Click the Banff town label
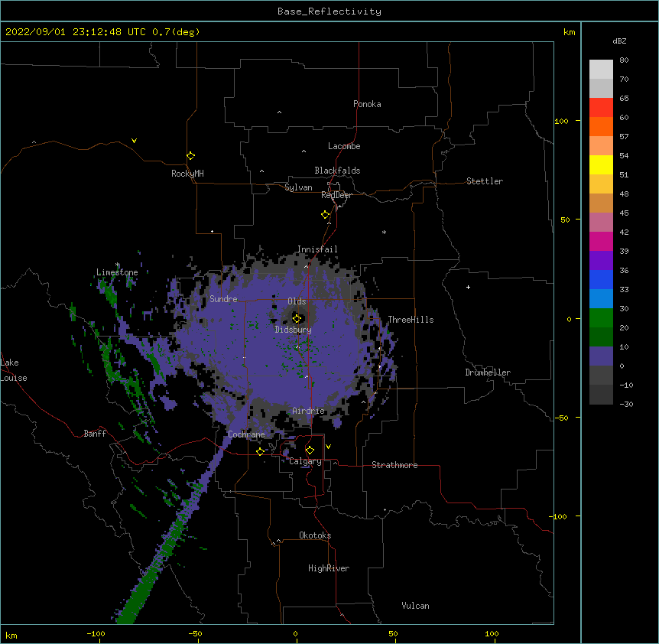 point(95,434)
